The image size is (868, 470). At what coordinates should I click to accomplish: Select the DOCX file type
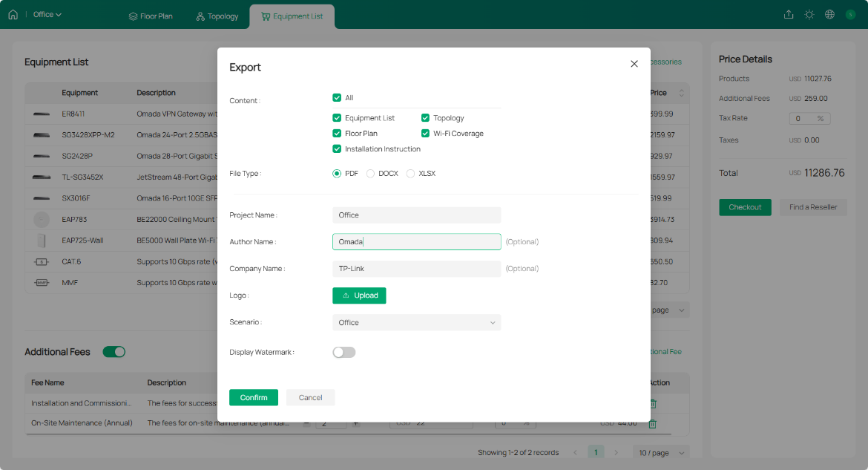click(x=371, y=174)
